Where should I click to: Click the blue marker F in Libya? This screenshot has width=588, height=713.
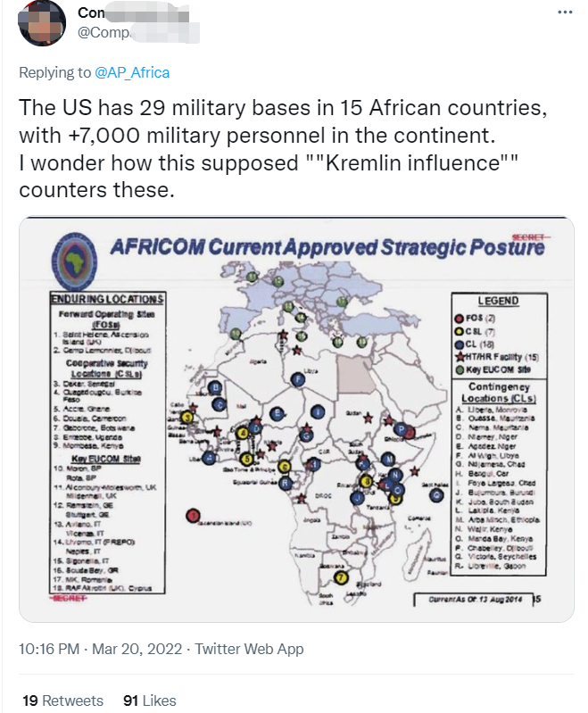pos(298,379)
